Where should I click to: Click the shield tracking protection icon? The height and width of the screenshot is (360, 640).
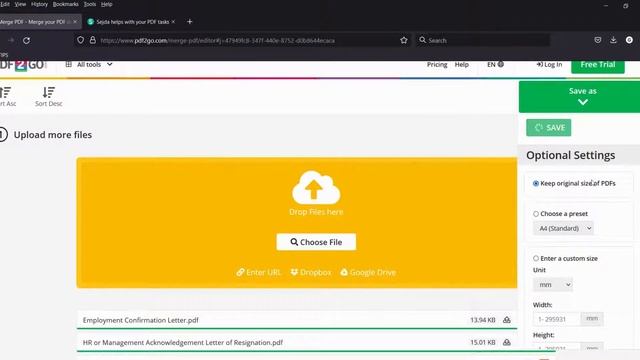pyautogui.click(x=80, y=40)
